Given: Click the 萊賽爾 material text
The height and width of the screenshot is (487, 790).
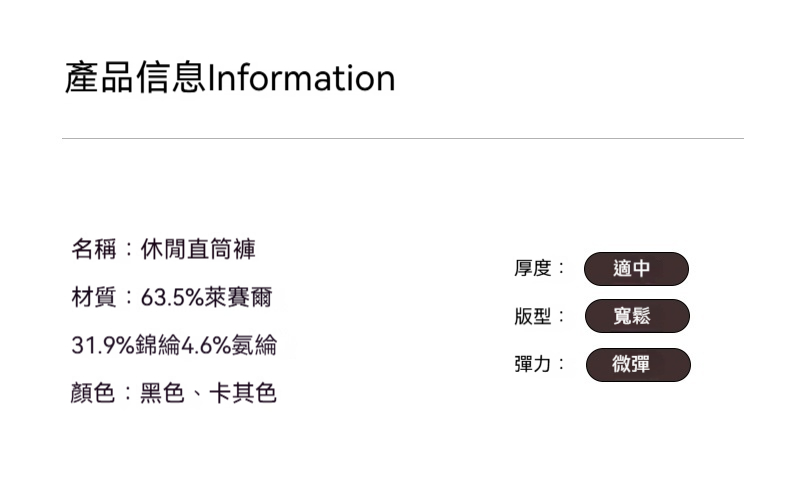Looking at the screenshot, I should [239, 297].
